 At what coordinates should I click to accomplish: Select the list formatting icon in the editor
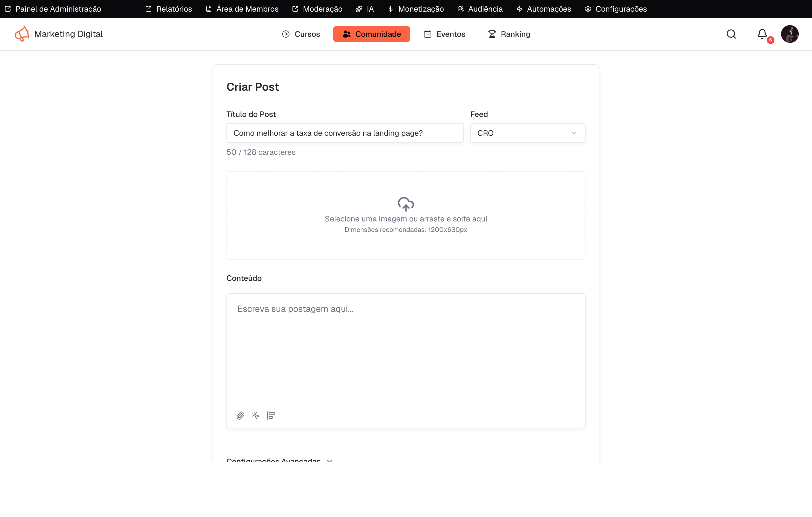[271, 416]
